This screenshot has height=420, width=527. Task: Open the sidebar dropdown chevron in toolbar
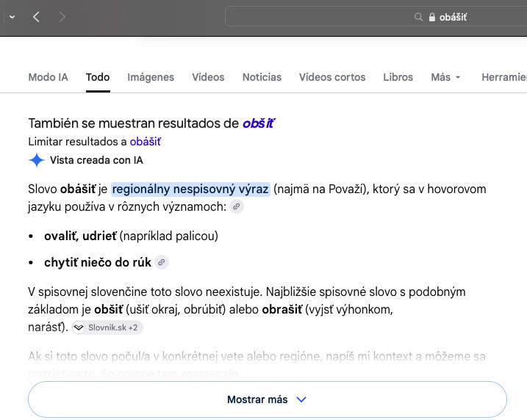12,17
